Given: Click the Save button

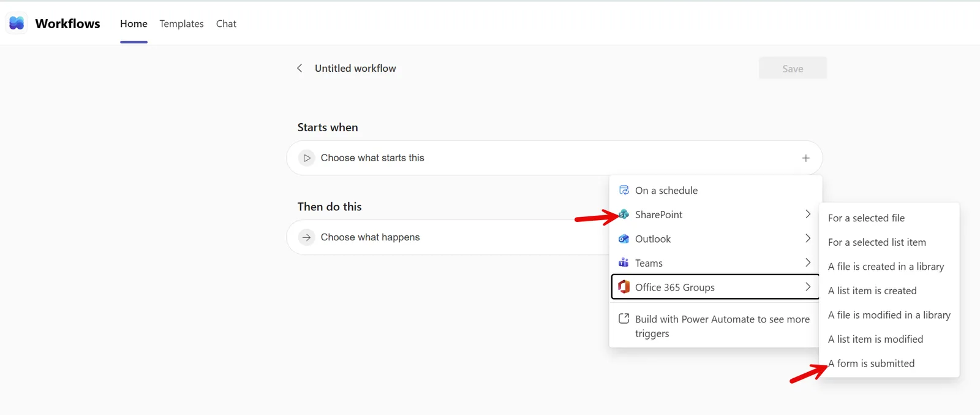Looking at the screenshot, I should 793,69.
